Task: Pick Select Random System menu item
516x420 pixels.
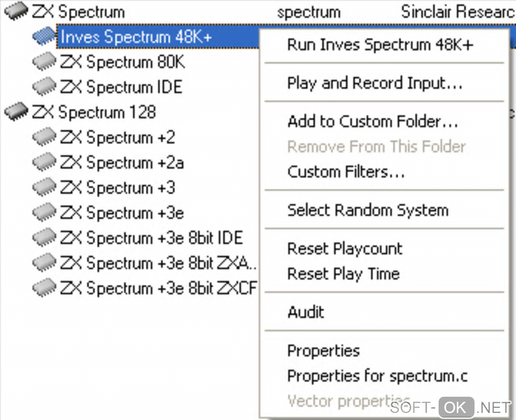Action: click(368, 210)
